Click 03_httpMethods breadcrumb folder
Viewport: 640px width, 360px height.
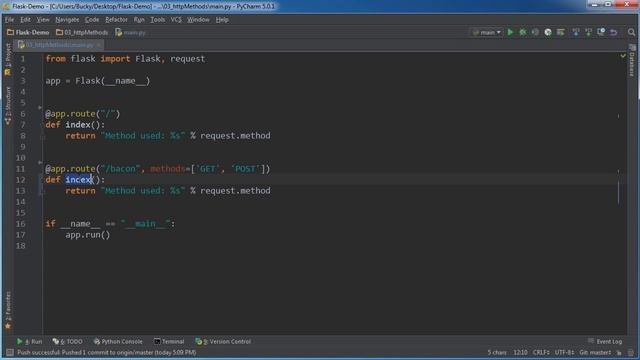[82, 32]
